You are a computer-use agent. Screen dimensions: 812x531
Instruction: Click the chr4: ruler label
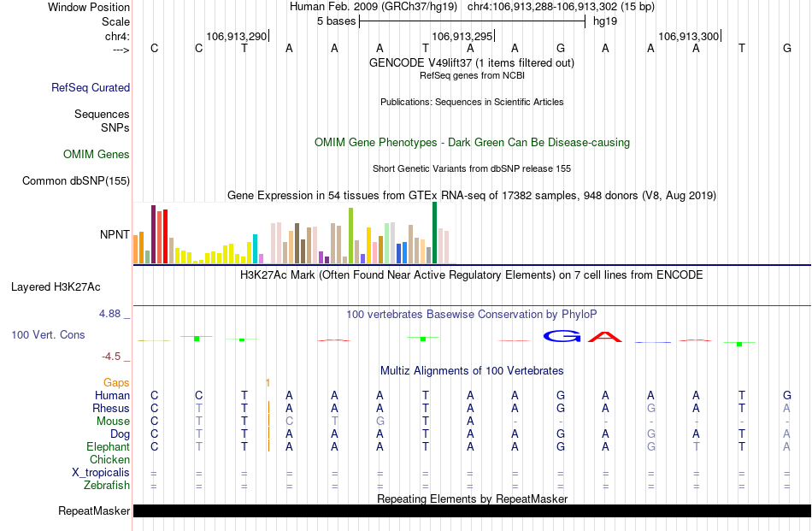click(117, 36)
